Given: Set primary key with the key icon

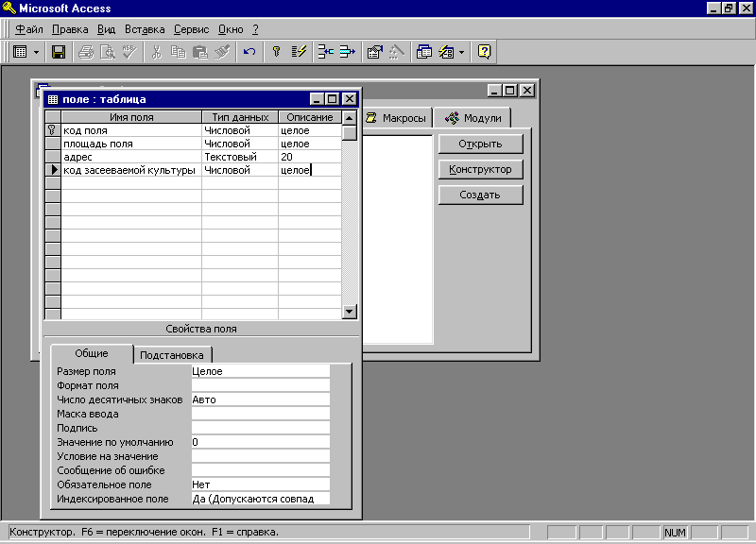Looking at the screenshot, I should 276,52.
